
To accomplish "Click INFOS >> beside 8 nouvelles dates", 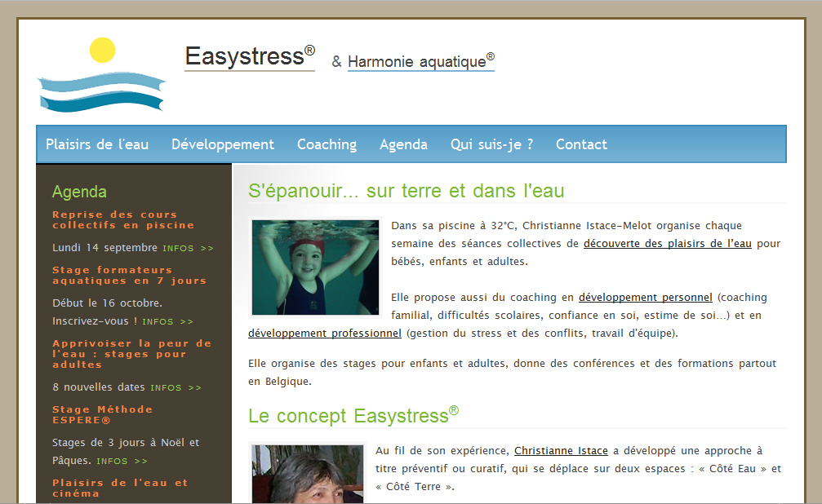I will tap(176, 387).
